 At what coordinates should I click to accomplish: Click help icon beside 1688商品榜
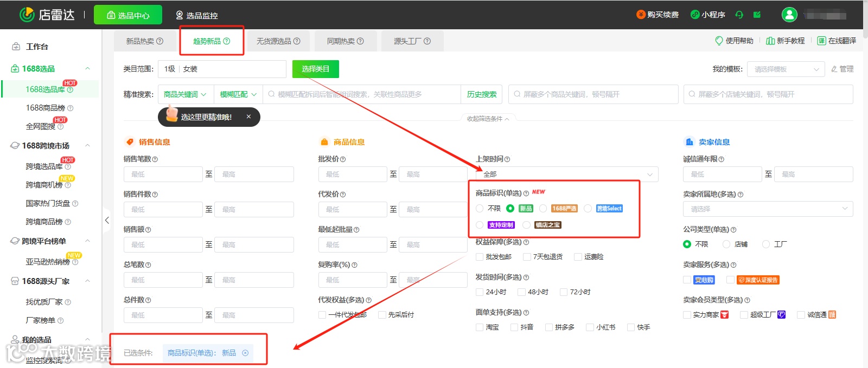(x=71, y=108)
